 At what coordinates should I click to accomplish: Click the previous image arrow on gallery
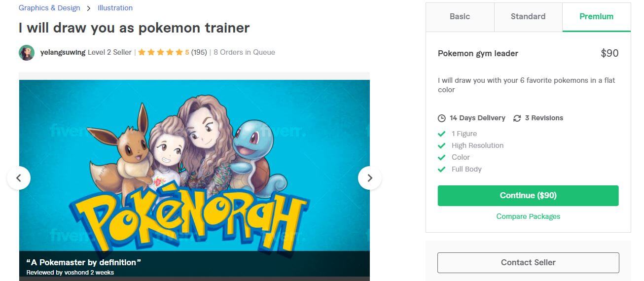coord(19,178)
